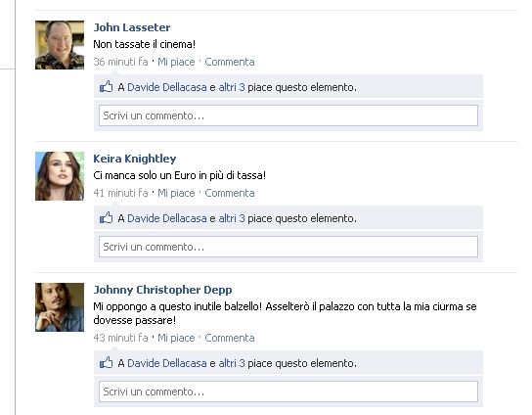
Task: Select Commenta under John Lasseter's post
Action: pos(230,62)
